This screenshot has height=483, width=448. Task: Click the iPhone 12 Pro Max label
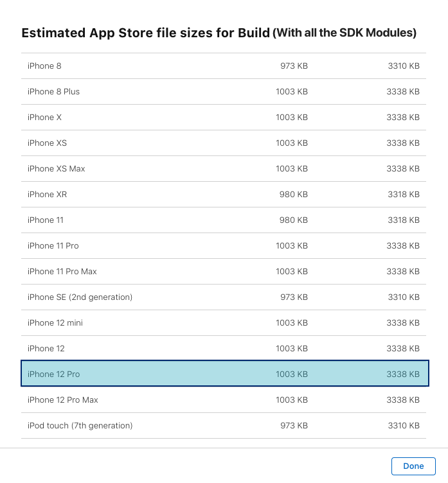pyautogui.click(x=62, y=400)
